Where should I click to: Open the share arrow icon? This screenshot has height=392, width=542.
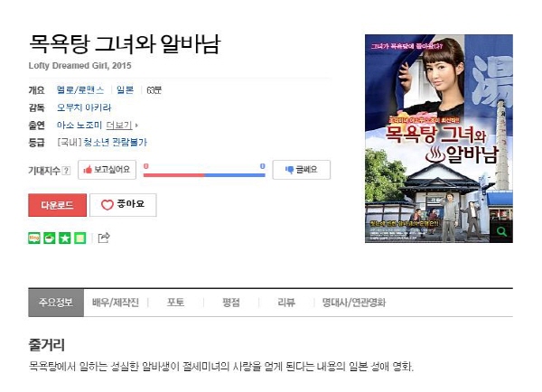coord(104,238)
